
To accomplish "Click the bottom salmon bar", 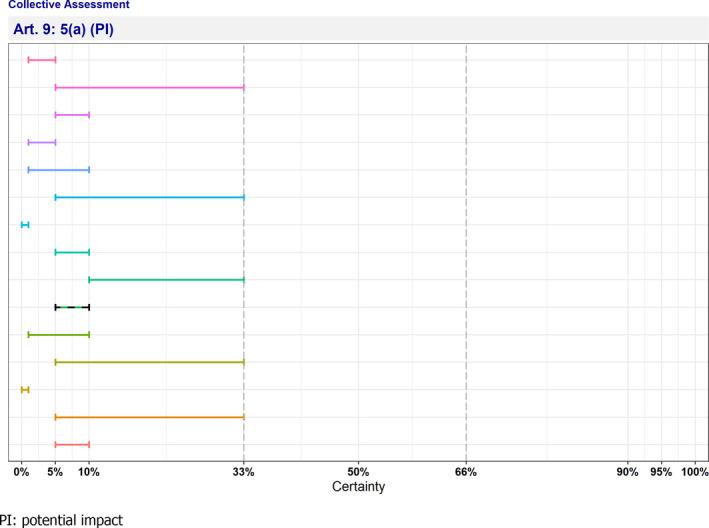I will point(72,444).
